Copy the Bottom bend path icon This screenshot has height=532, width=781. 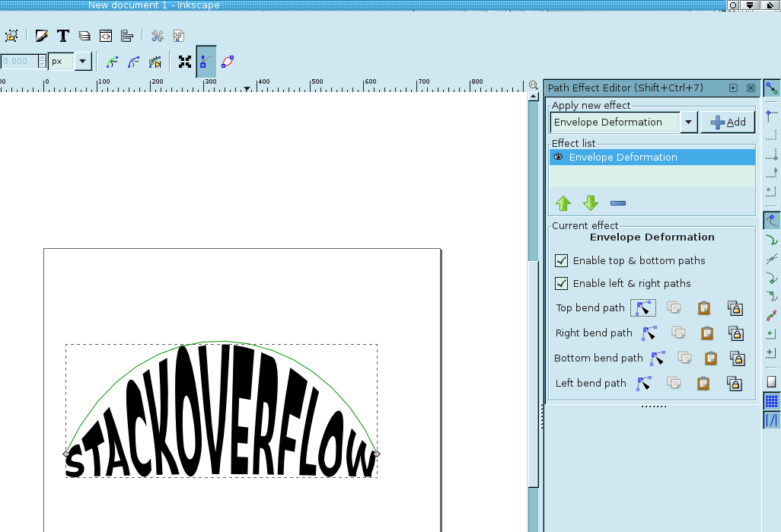[x=684, y=358]
